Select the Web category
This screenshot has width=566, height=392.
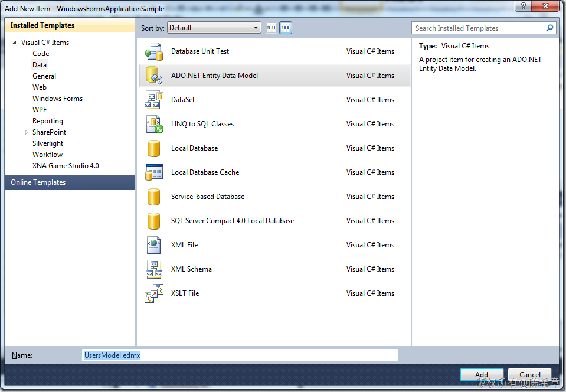pyautogui.click(x=40, y=87)
